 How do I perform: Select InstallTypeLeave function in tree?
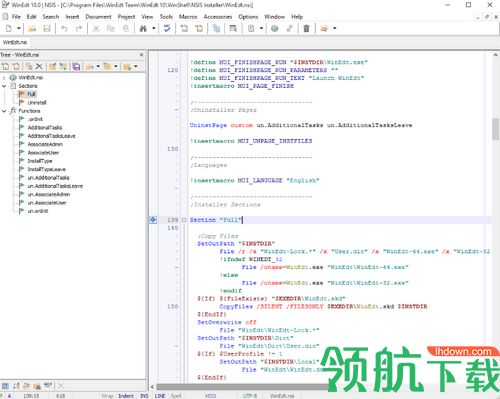[x=47, y=169]
